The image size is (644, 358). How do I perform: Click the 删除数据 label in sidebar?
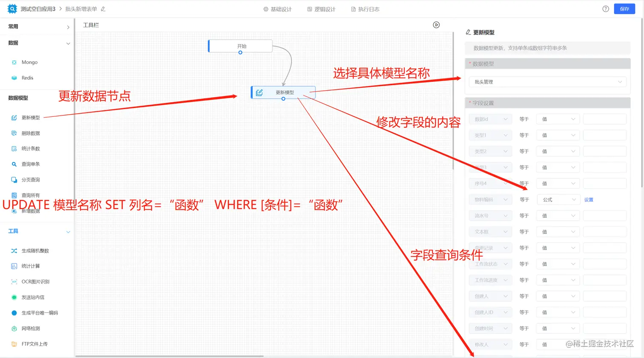coord(31,133)
